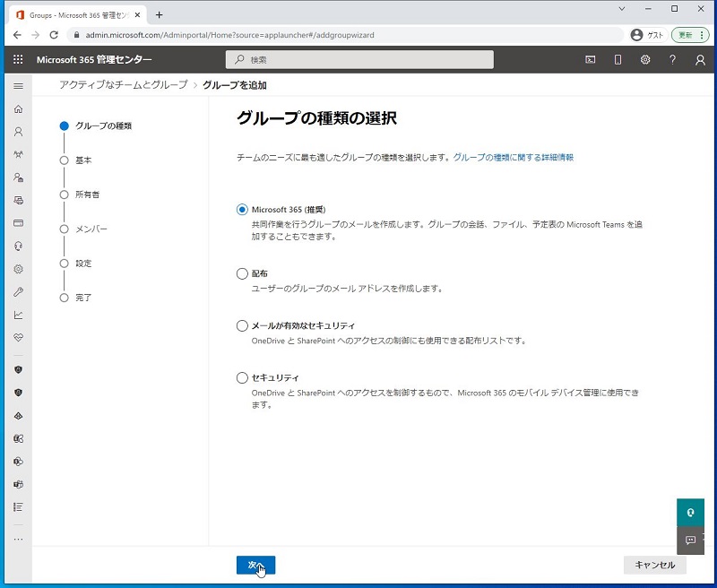The height and width of the screenshot is (588, 717).
Task: Go back with browser back arrow
Action: pyautogui.click(x=17, y=35)
